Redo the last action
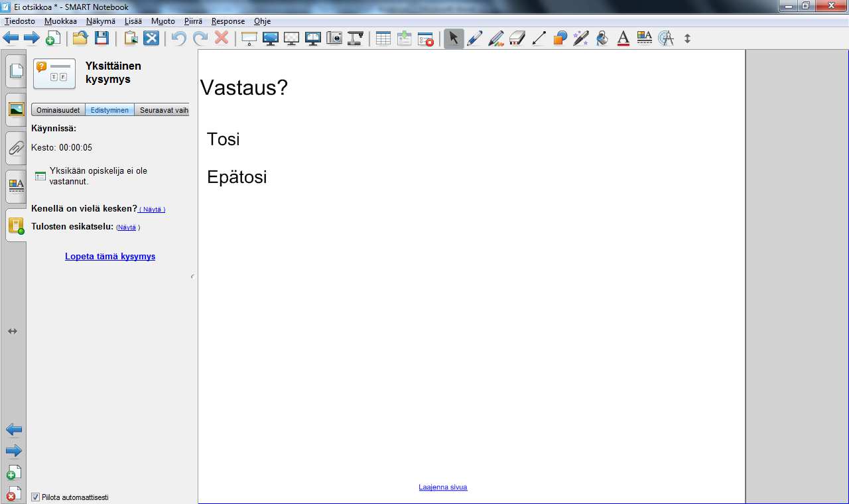Viewport: 849px width, 504px height. tap(200, 38)
